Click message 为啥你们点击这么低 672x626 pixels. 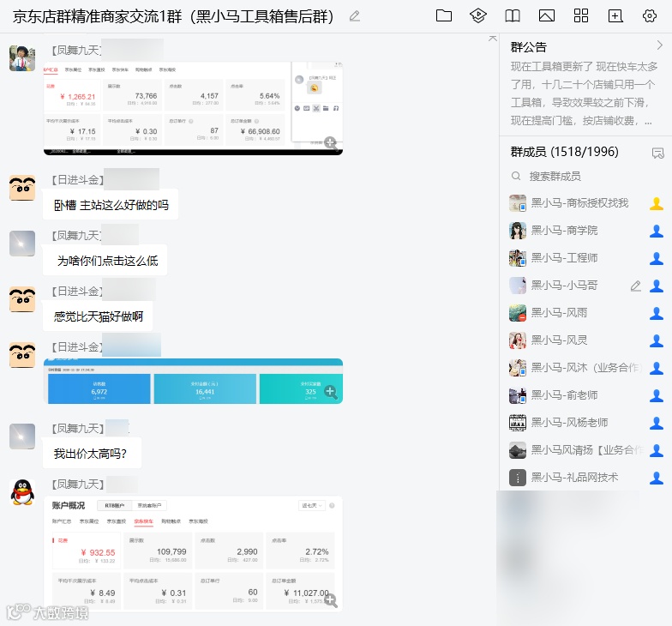click(105, 261)
